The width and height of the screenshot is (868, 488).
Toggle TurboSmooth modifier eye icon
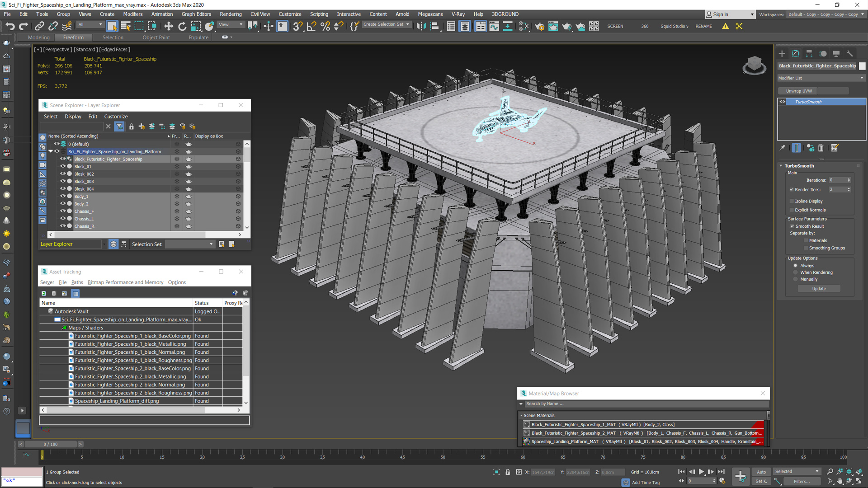tap(783, 102)
